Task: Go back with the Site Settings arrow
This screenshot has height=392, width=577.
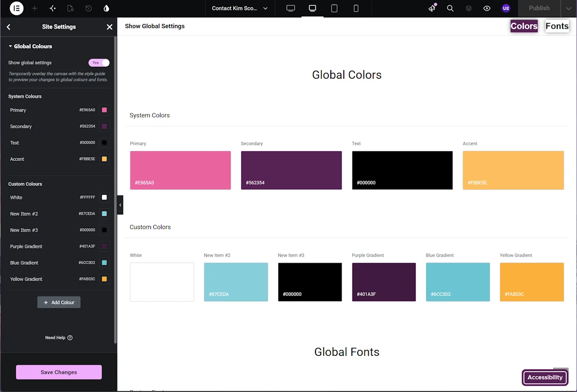Action: [x=9, y=27]
